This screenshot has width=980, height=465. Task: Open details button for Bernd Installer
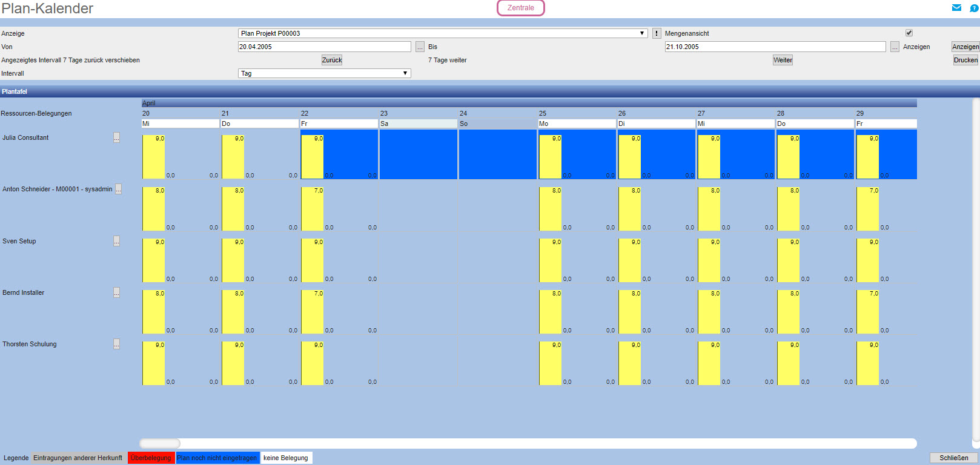coord(116,292)
